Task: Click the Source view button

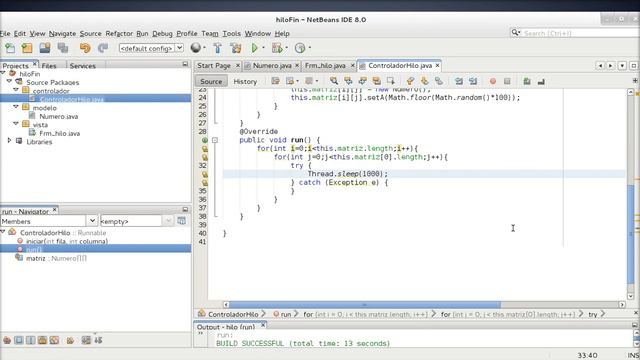Action: click(211, 81)
